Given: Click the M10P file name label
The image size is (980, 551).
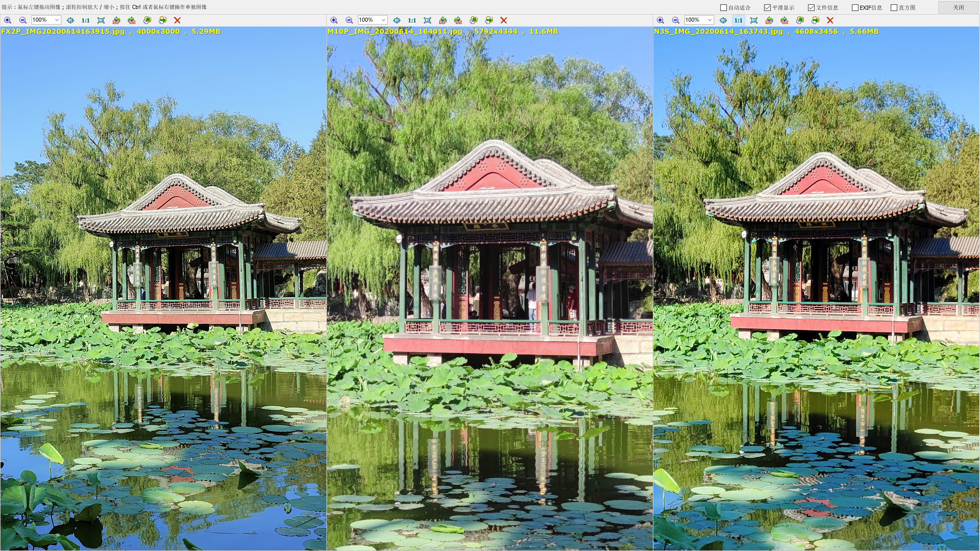Looking at the screenshot, I should (395, 32).
